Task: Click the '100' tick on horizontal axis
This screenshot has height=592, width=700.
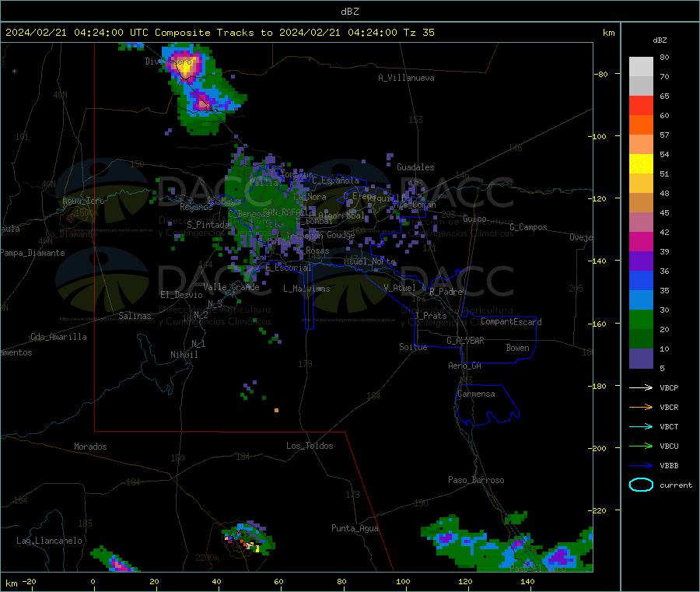Action: tap(403, 581)
